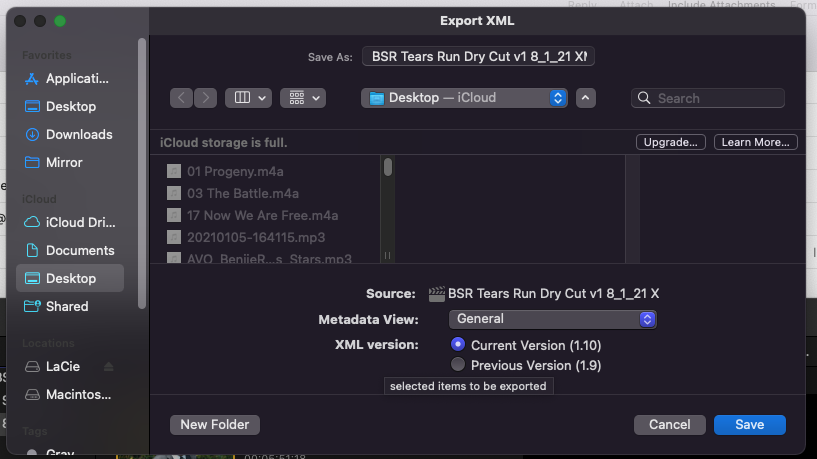This screenshot has height=459, width=817.
Task: Open the Desktop — iCloud location dropdown
Action: pos(464,98)
